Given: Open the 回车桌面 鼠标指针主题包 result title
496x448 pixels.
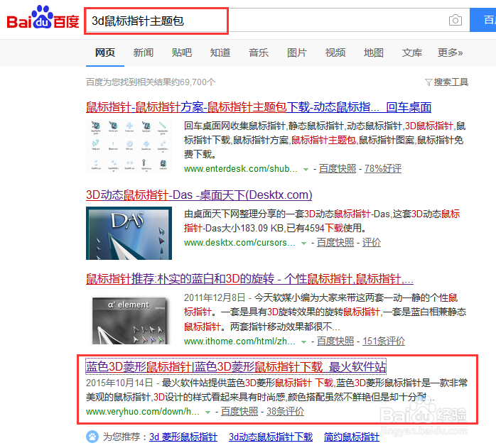Looking at the screenshot, I should pyautogui.click(x=259, y=107).
